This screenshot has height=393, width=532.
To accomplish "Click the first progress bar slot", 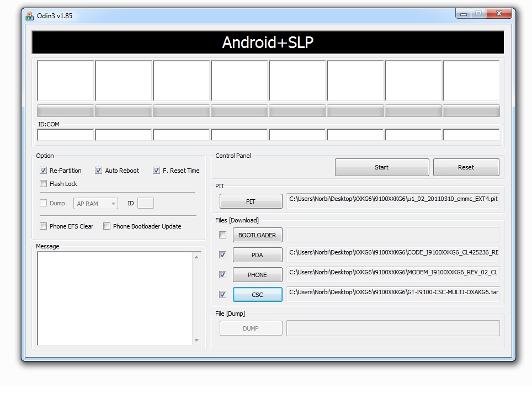I will (66, 110).
